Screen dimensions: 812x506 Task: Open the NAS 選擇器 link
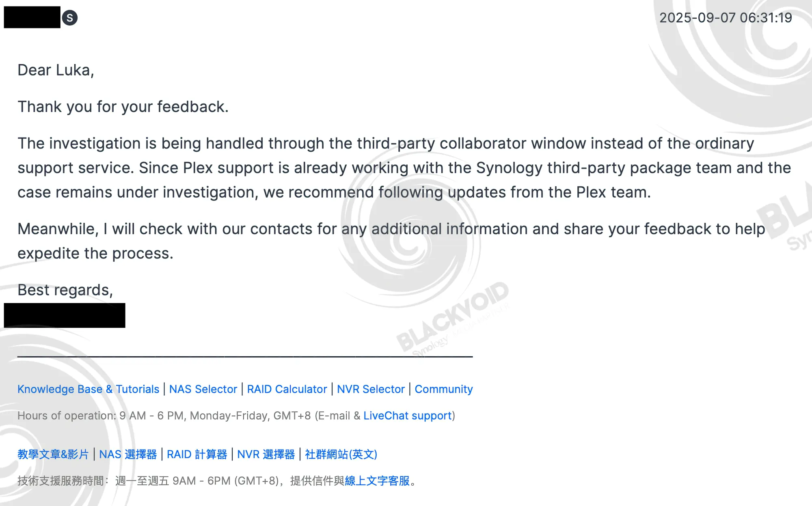click(128, 454)
